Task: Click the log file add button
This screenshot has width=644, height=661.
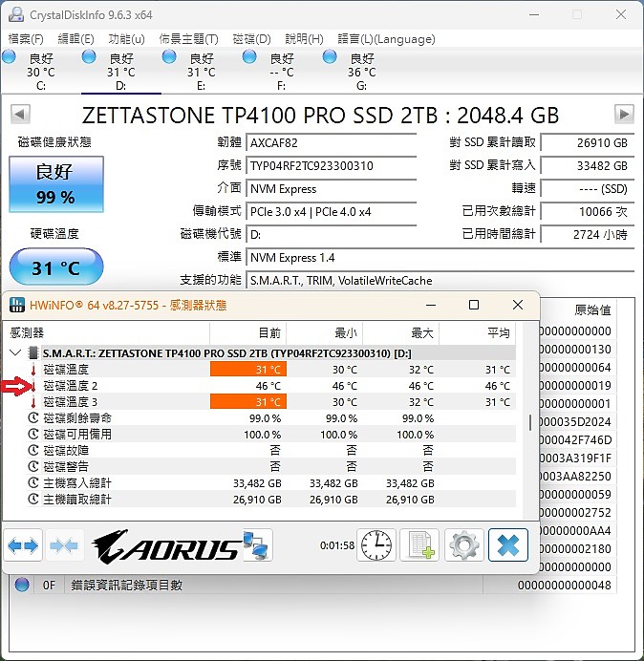Action: click(420, 545)
